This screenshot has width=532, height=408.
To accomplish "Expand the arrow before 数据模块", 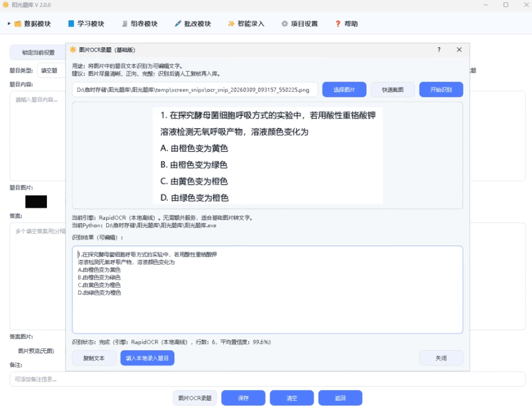I will tap(8, 23).
